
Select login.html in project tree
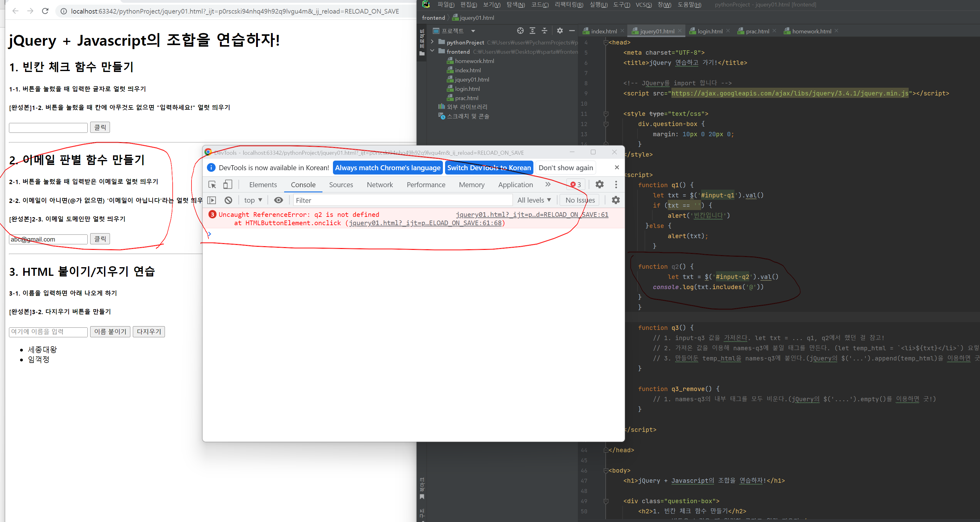[467, 89]
